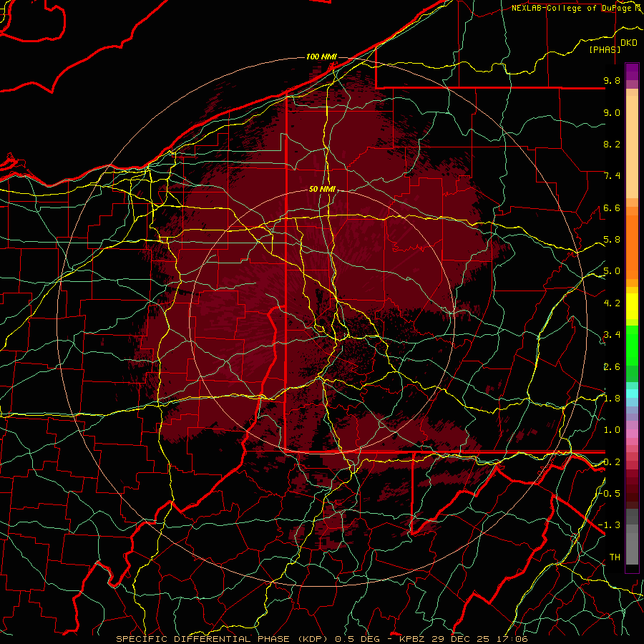This screenshot has height=644, width=644.
Task: Click the "[PHAS]" units label
Action: pos(605,50)
